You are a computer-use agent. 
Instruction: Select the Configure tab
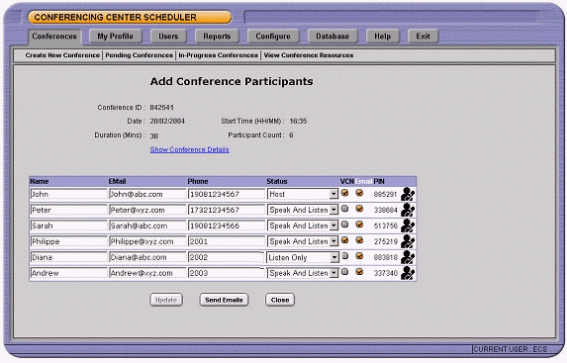pyautogui.click(x=273, y=36)
